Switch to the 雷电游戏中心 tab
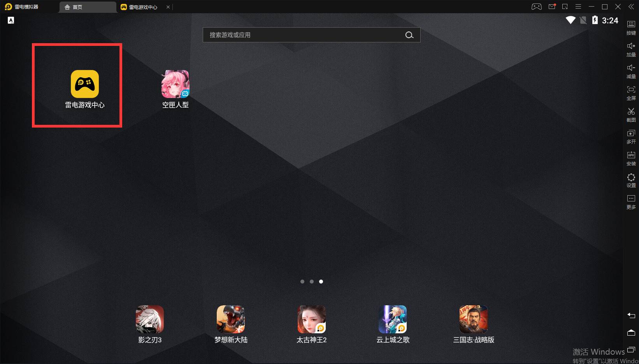This screenshot has height=364, width=639. tap(142, 7)
